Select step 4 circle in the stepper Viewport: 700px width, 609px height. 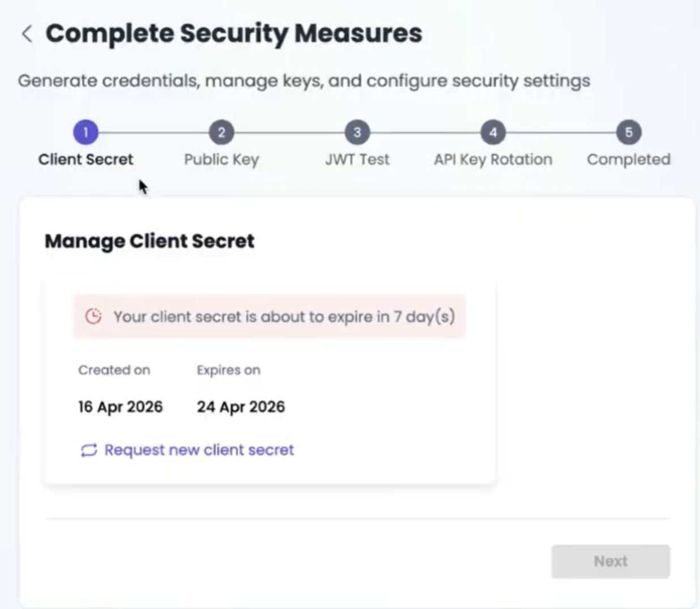click(493, 132)
